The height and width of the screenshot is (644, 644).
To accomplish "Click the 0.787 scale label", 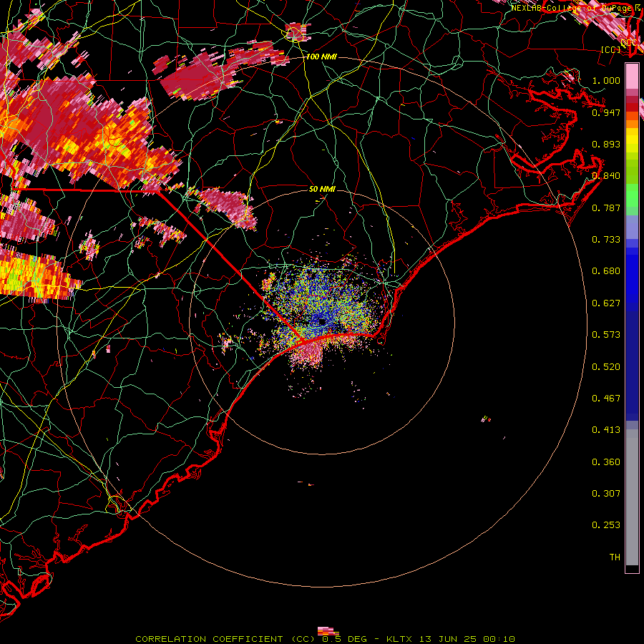I will (606, 208).
